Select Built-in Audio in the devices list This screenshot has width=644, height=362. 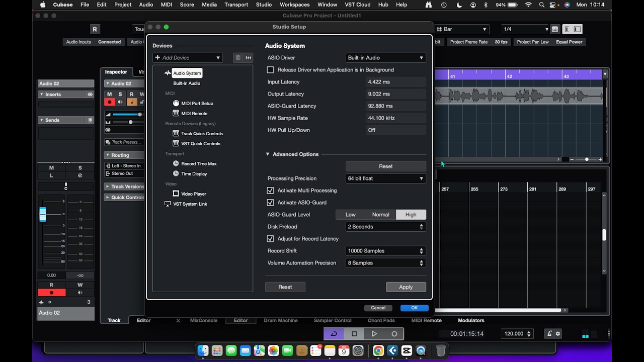[187, 83]
